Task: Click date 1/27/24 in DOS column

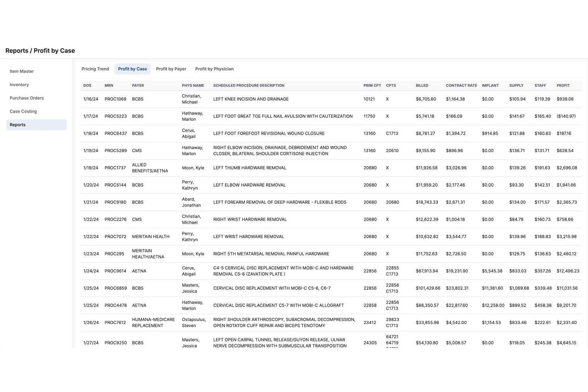Action: click(x=91, y=343)
